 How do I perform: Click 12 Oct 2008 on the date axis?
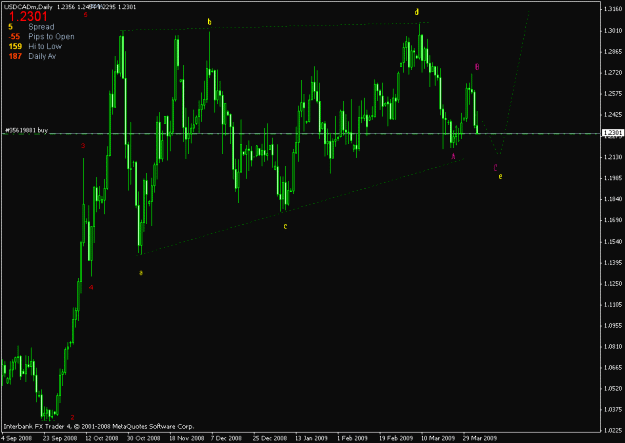pyautogui.click(x=102, y=438)
